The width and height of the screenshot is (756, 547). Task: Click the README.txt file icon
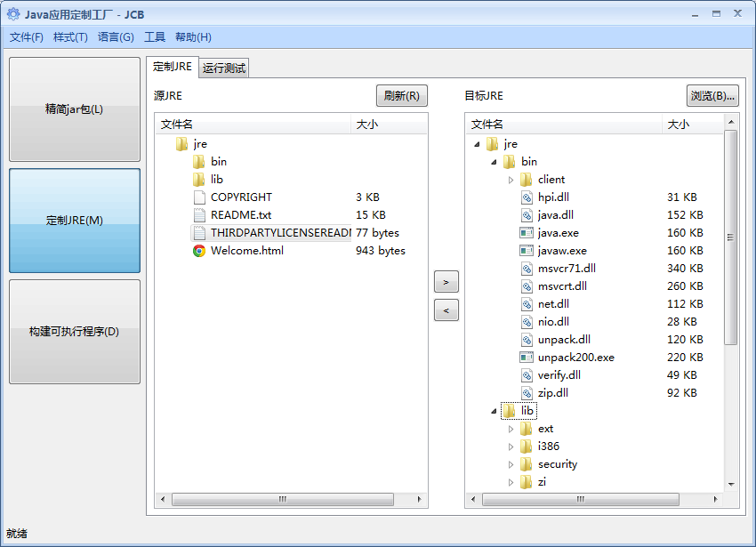(x=199, y=215)
